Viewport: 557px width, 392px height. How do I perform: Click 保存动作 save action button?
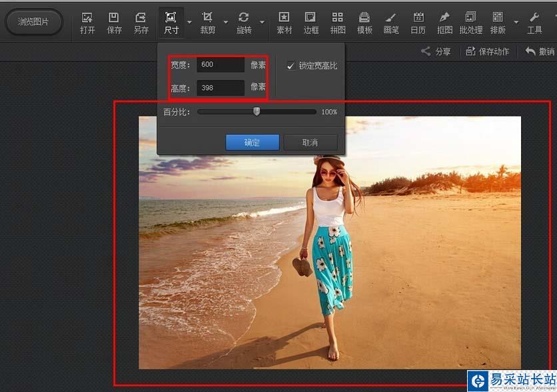pyautogui.click(x=488, y=51)
